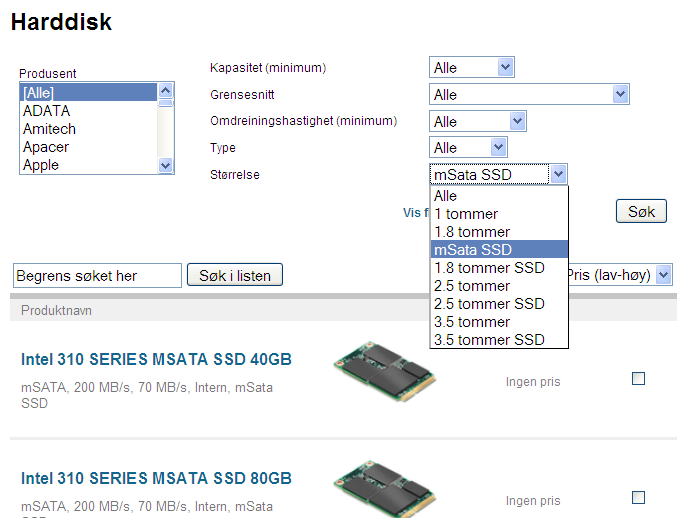
Task: Open the Omdreiningshastighet dropdown
Action: click(x=478, y=121)
